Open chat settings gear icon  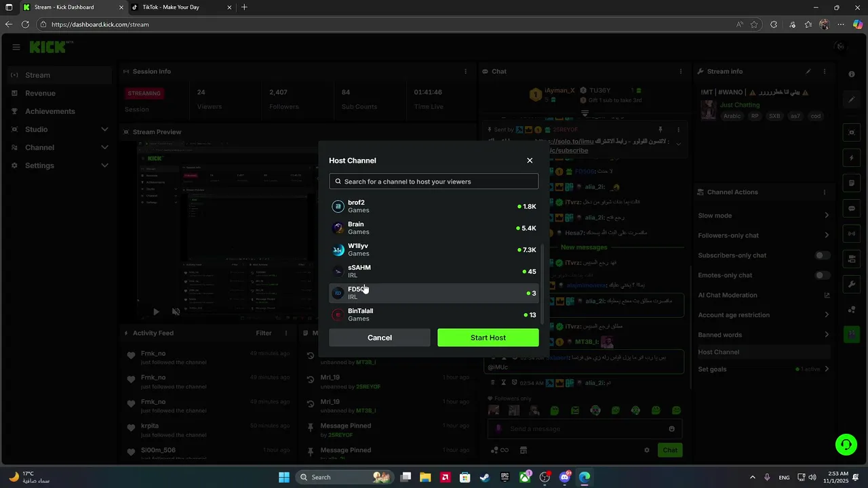pos(647,450)
